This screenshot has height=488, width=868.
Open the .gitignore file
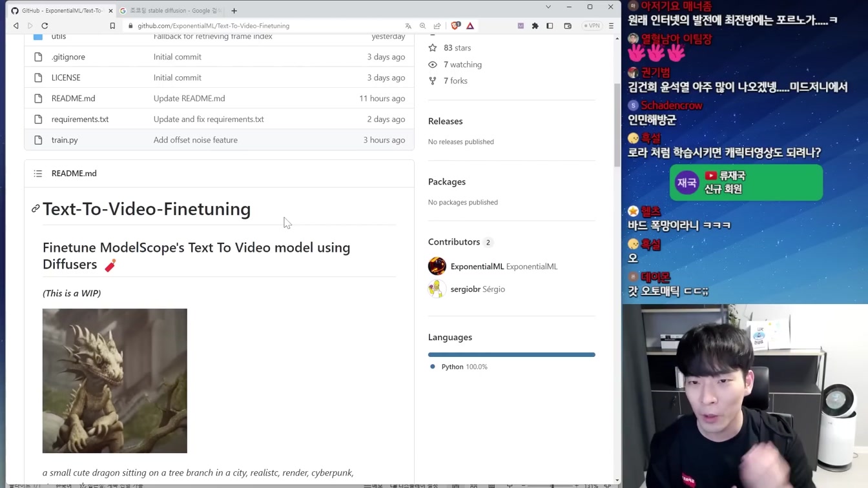coord(68,57)
